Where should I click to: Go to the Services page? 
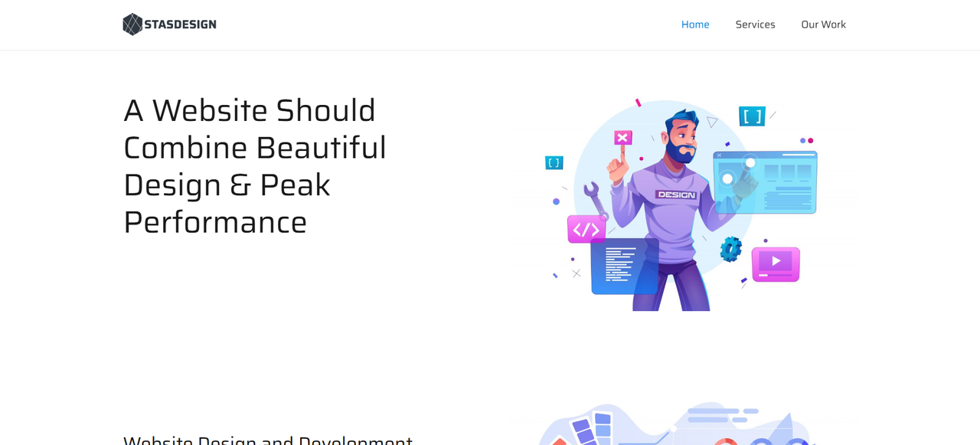(755, 25)
